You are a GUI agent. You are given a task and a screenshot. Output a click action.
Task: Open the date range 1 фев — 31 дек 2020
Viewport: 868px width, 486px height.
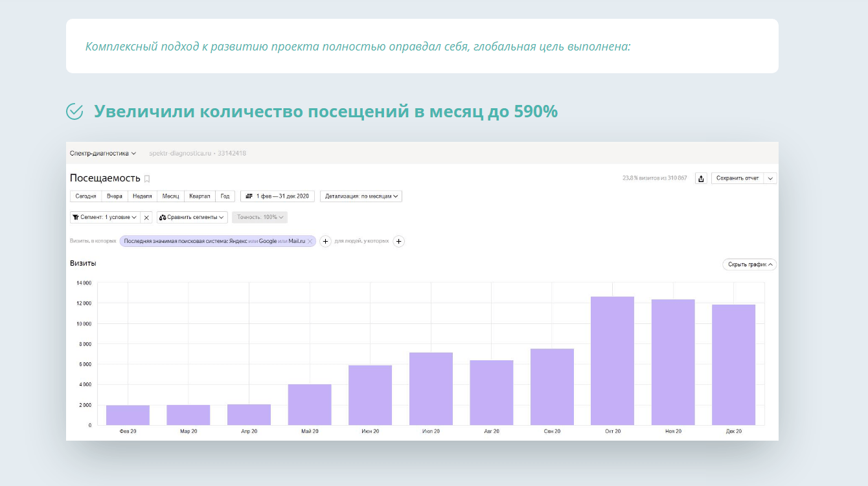point(277,196)
